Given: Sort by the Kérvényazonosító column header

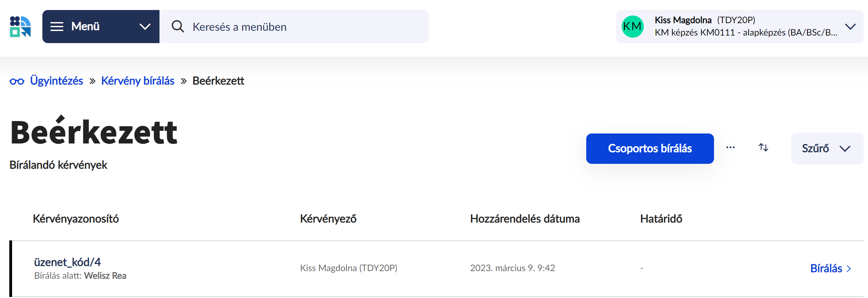Looking at the screenshot, I should click(x=76, y=219).
